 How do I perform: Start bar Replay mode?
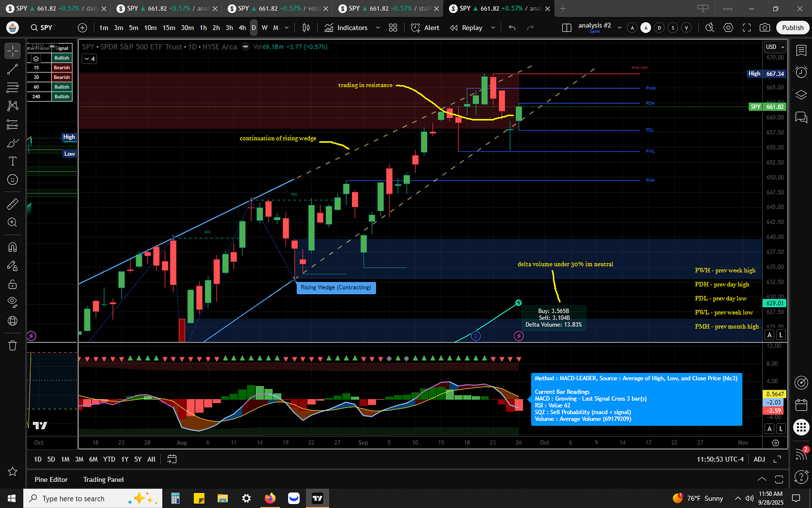point(466,27)
